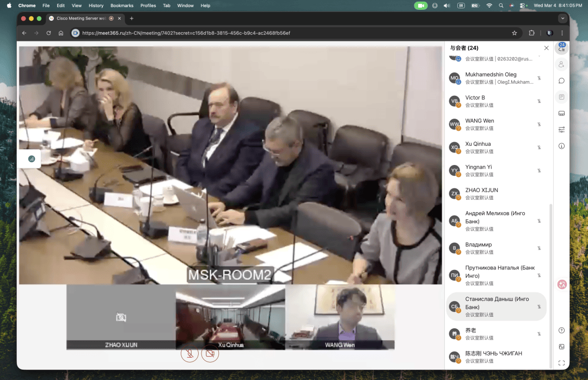Image resolution: width=588 pixels, height=380 pixels.
Task: Open the settings sliders icon
Action: click(561, 130)
